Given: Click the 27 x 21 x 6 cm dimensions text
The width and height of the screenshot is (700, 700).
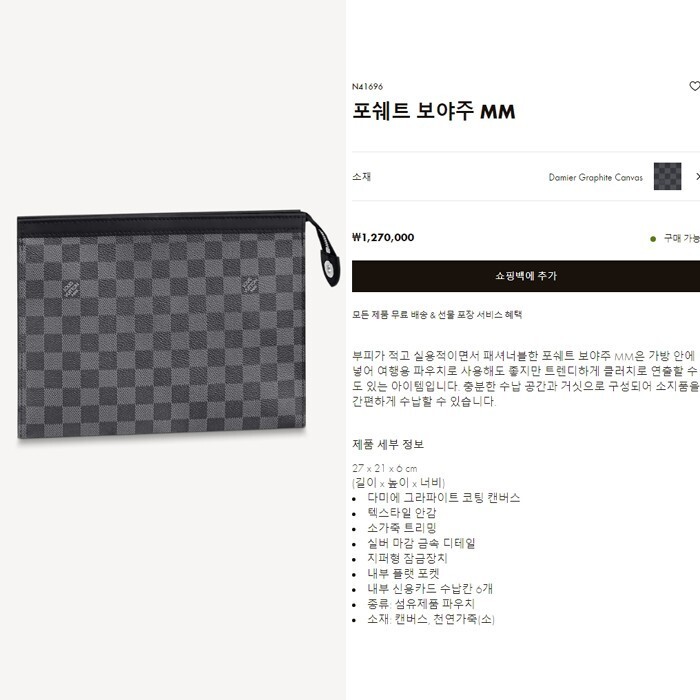Looking at the screenshot, I should click(384, 468).
